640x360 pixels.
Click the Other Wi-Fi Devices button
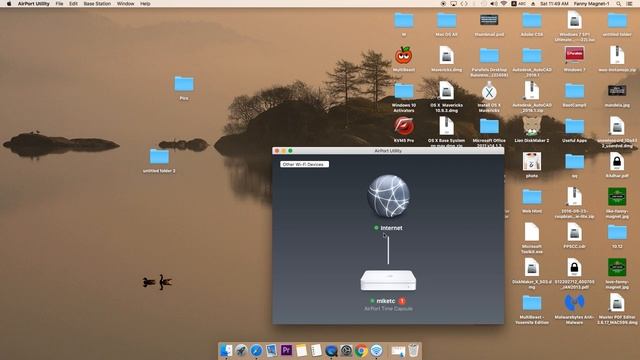(304, 164)
